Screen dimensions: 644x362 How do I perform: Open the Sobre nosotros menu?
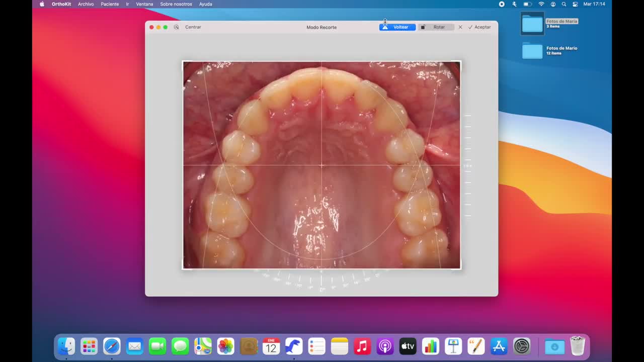pyautogui.click(x=176, y=4)
